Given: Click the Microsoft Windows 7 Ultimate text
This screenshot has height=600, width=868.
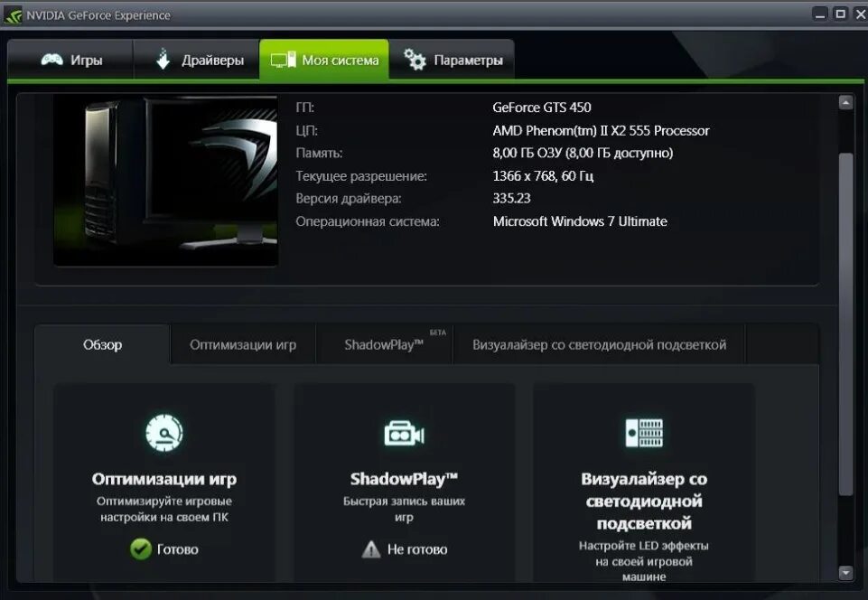Looking at the screenshot, I should pos(580,221).
